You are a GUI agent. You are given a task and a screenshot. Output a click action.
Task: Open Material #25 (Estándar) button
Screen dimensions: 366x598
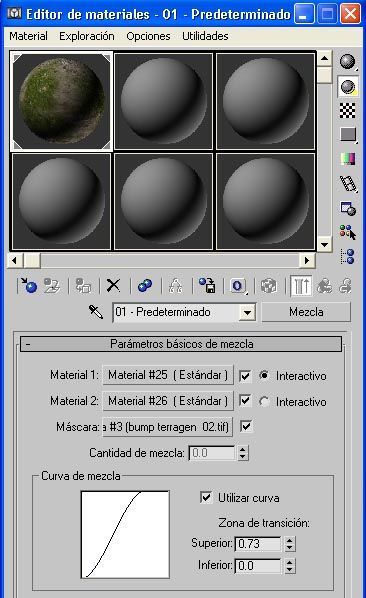coord(168,375)
